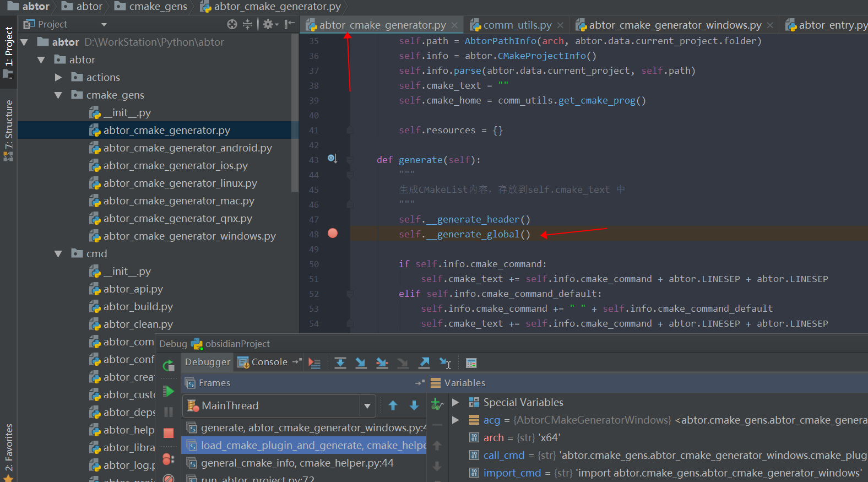Open abtor_cmake_generator_windows.py editor tab
The width and height of the screenshot is (868, 482).
pyautogui.click(x=675, y=25)
